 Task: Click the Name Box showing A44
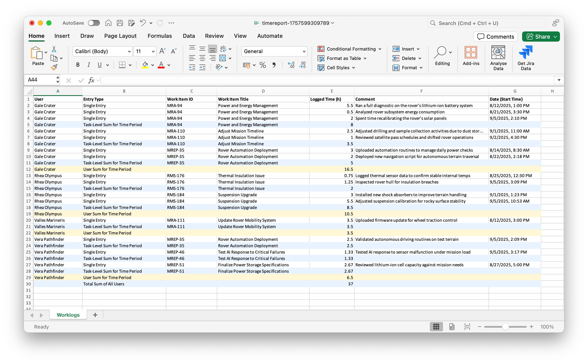coord(40,80)
